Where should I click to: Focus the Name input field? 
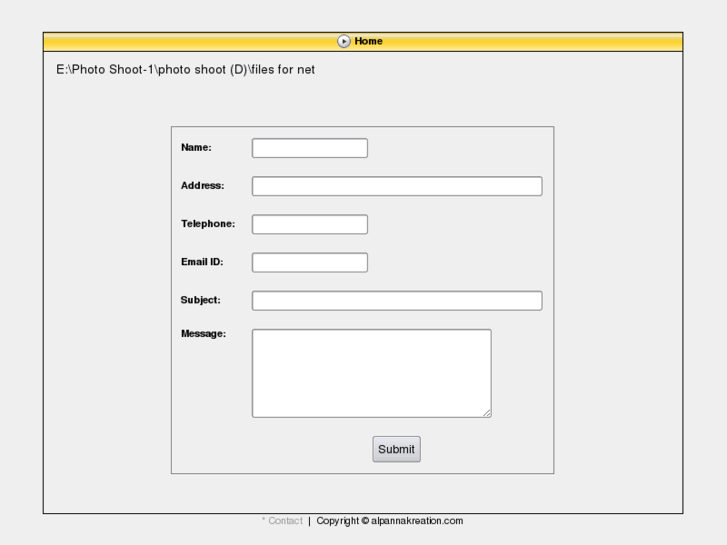(x=310, y=148)
